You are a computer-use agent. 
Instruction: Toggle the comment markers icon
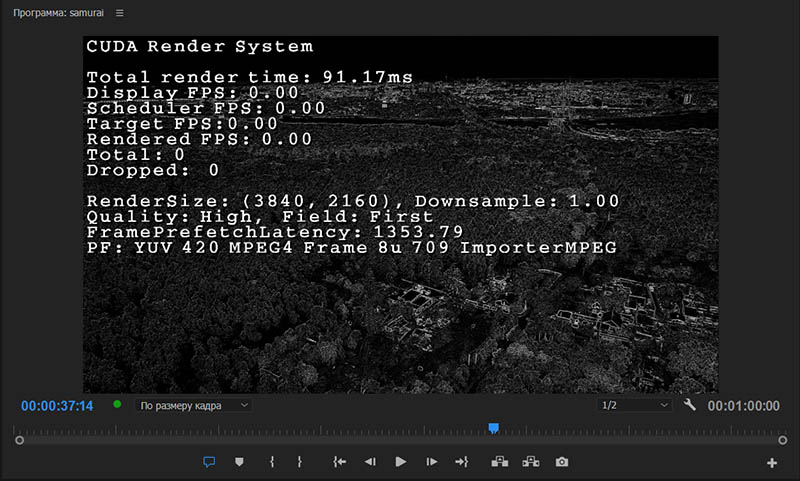pos(209,462)
